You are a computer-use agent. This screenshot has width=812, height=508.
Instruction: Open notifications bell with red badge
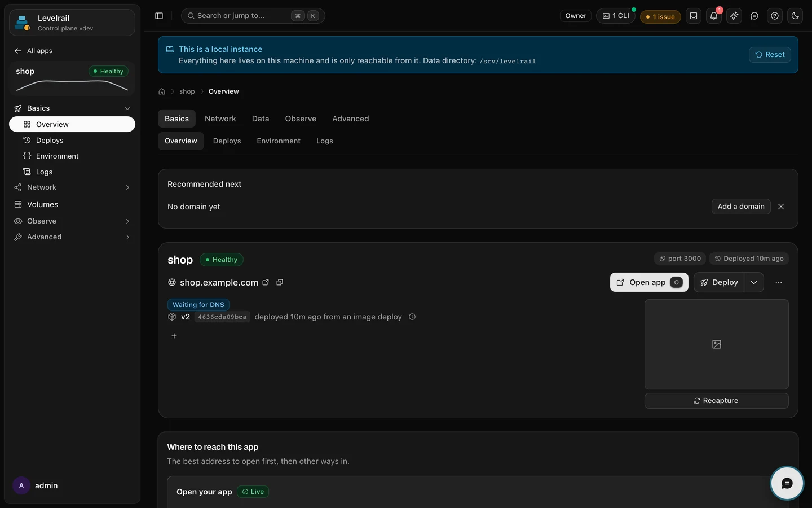[714, 16]
